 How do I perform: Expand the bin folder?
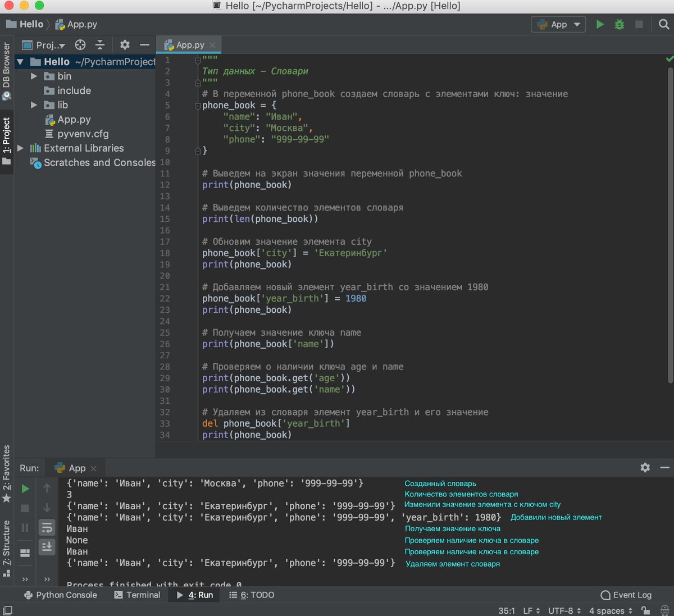[x=34, y=76]
